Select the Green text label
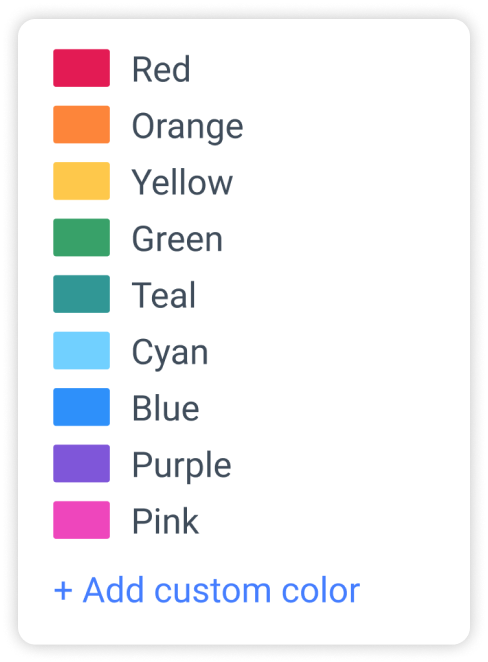Viewport: 488px width, 662px height. click(177, 239)
